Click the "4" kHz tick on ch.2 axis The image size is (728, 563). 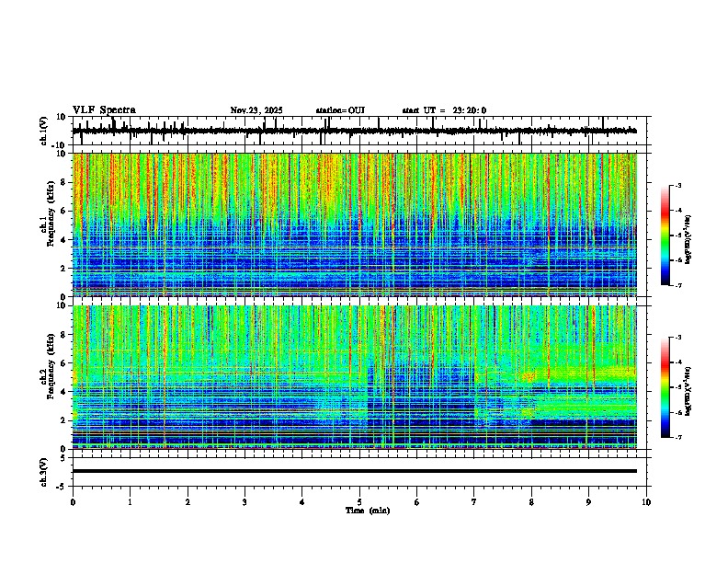coord(64,392)
